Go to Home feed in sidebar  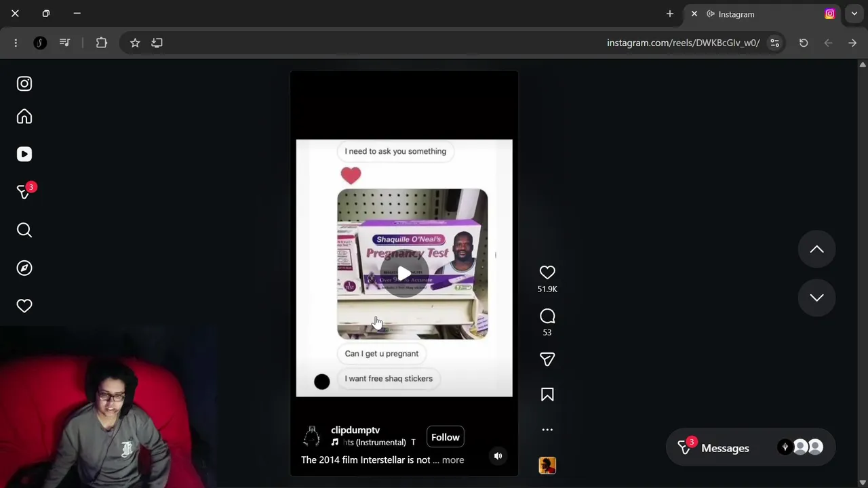(x=24, y=117)
